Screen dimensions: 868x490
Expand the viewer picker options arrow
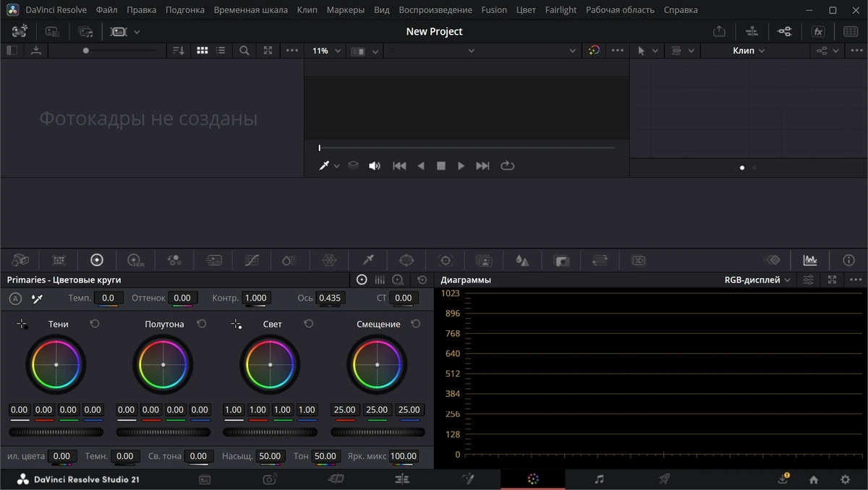pyautogui.click(x=336, y=166)
